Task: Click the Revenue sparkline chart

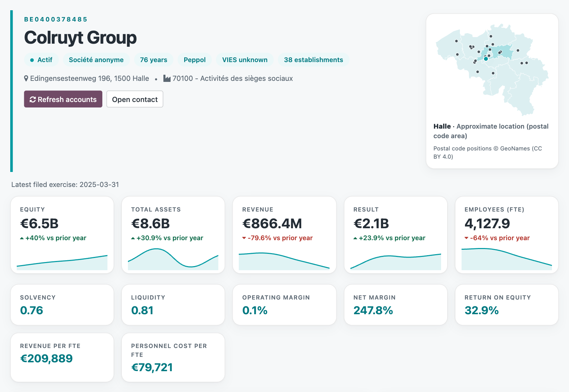Action: [284, 261]
